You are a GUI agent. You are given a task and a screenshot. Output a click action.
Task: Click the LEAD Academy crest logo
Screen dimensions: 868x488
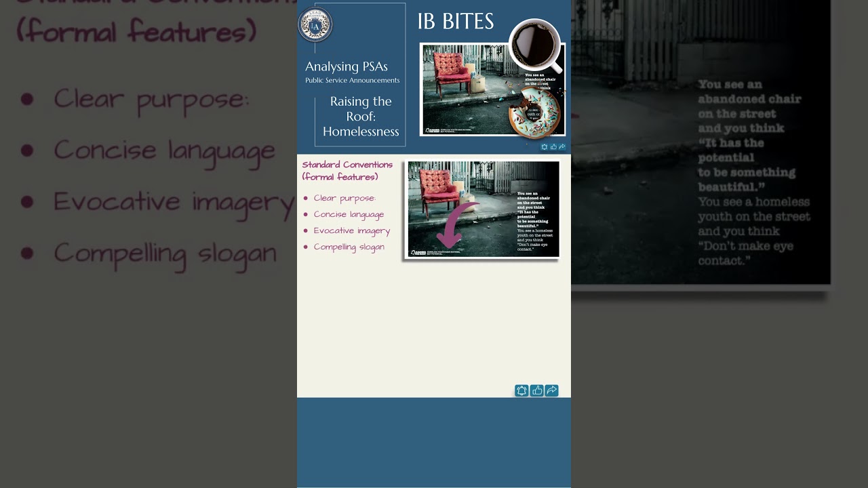click(315, 25)
